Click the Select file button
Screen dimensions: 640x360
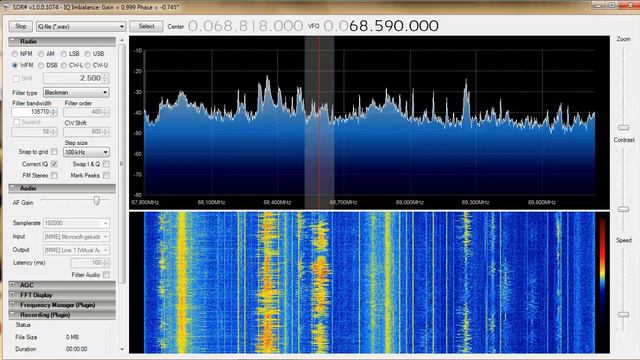click(x=146, y=27)
